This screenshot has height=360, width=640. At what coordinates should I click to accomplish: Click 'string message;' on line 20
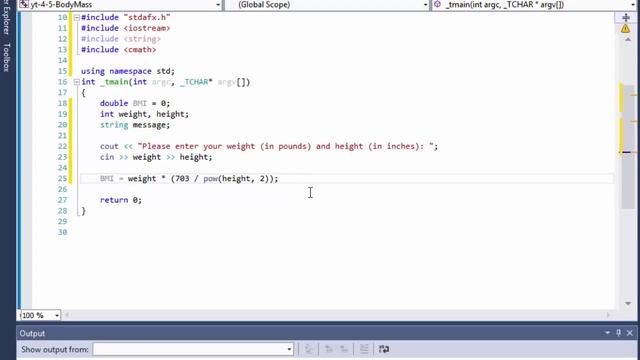pyautogui.click(x=135, y=125)
